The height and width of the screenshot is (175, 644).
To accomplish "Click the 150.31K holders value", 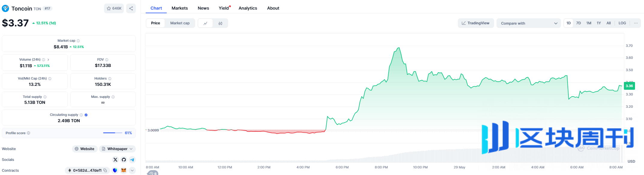I will click(x=103, y=85).
